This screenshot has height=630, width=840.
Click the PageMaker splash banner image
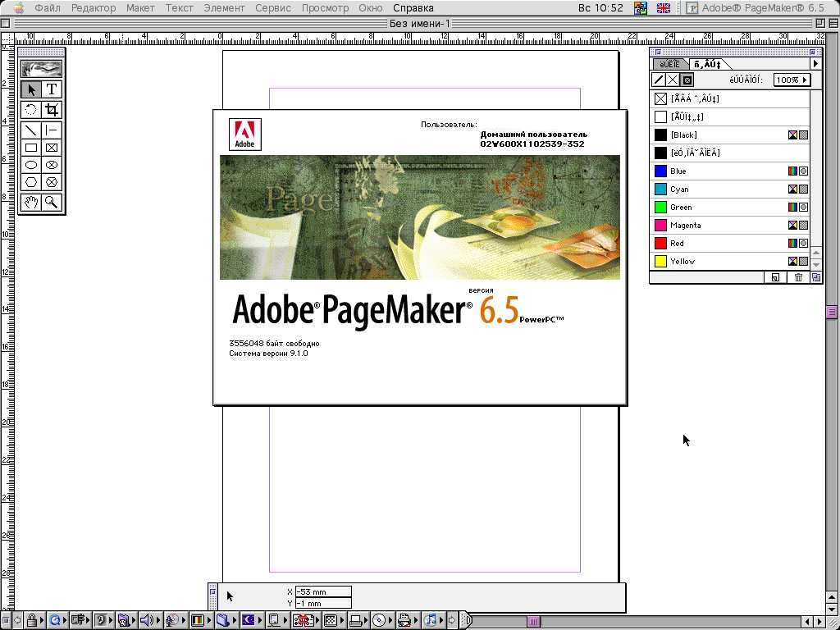(420, 217)
